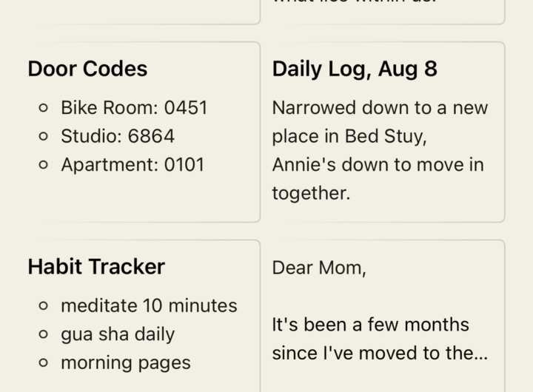
Task: Click the bullet beside Bike Room
Action: click(44, 108)
